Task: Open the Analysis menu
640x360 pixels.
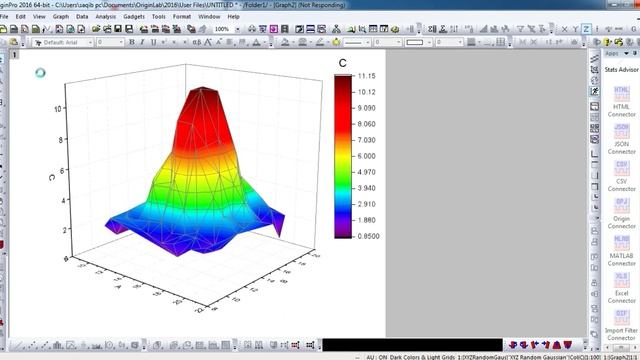Action: (x=106, y=17)
